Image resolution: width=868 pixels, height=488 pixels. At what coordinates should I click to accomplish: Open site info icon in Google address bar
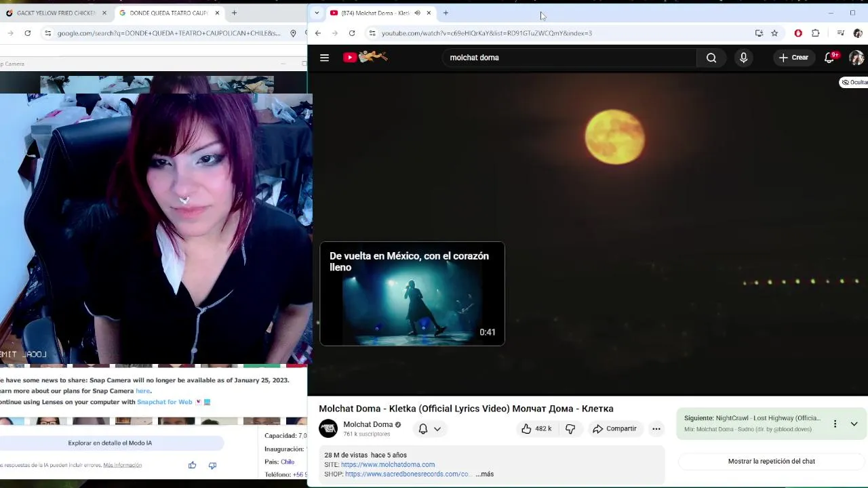(47, 33)
